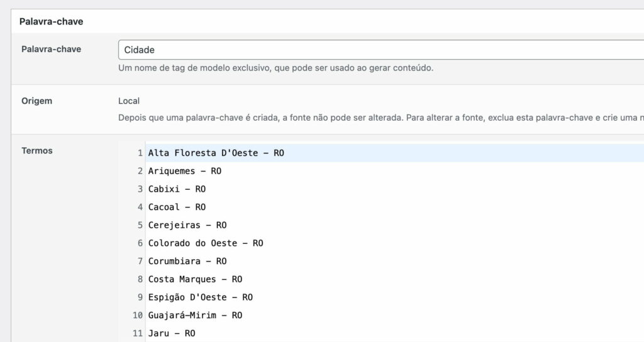Click the note that the source cannot be changed
This screenshot has height=342, width=644.
[x=381, y=118]
